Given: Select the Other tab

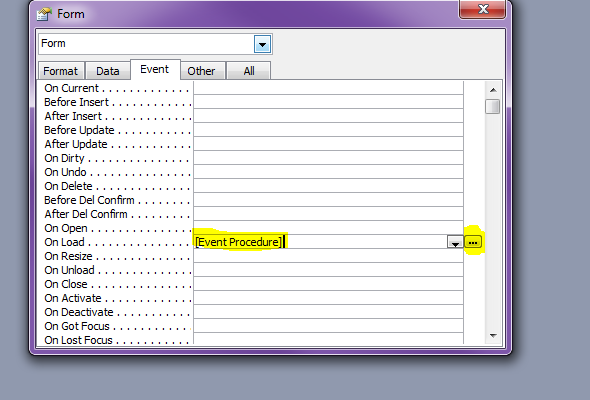Looking at the screenshot, I should coord(201,71).
